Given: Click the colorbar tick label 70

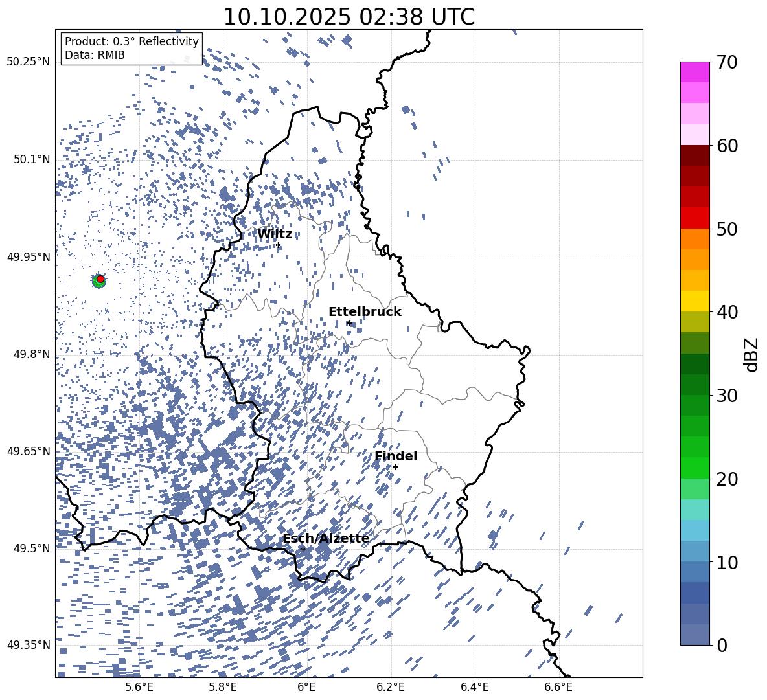Looking at the screenshot, I should pyautogui.click(x=727, y=62).
